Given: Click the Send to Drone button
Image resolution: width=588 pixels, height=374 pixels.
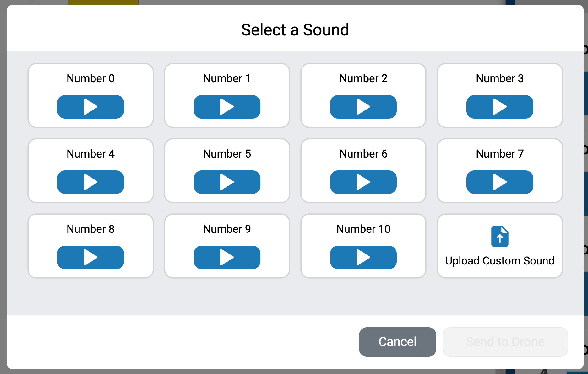Looking at the screenshot, I should coord(505,342).
